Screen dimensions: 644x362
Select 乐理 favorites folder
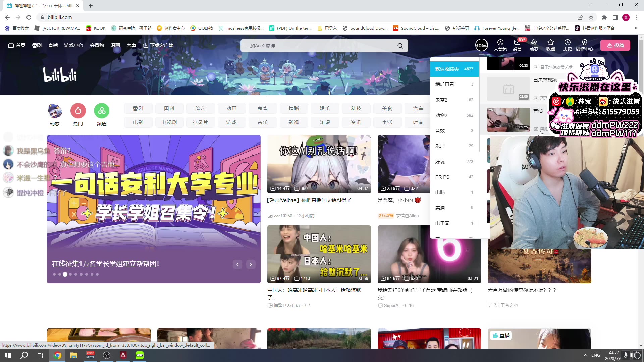[454, 146]
